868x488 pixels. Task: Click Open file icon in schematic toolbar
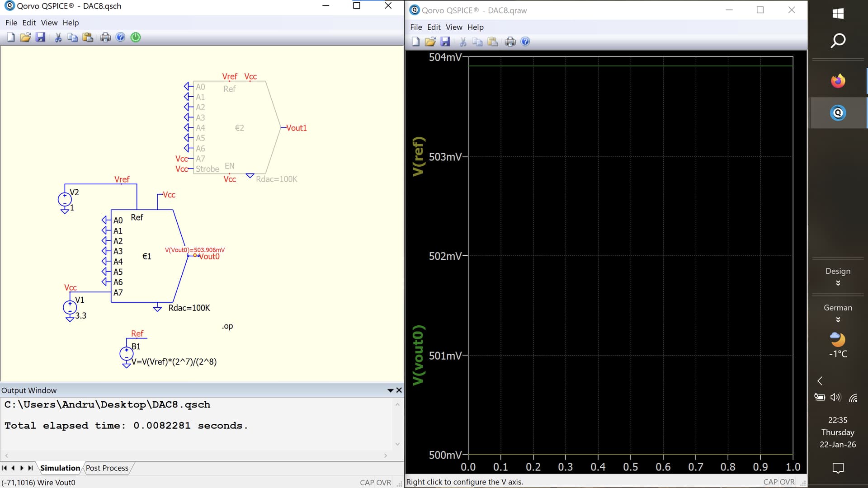coord(25,38)
